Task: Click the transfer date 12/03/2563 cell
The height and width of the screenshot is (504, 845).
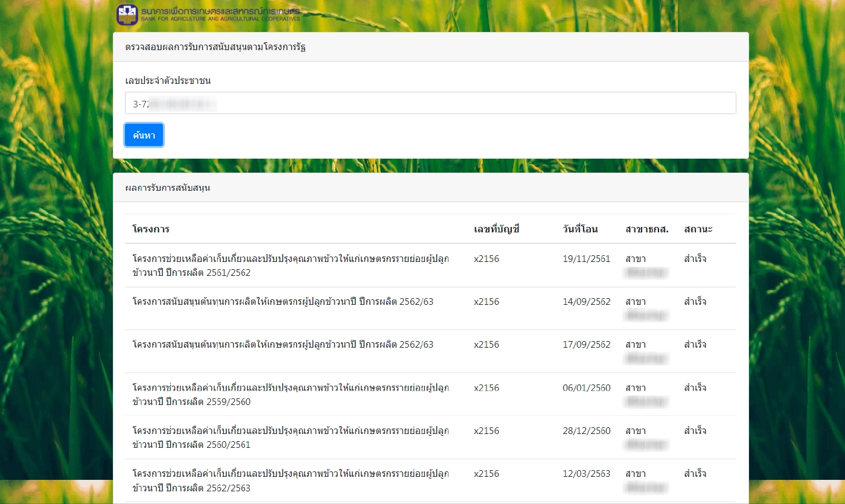Action: point(586,474)
